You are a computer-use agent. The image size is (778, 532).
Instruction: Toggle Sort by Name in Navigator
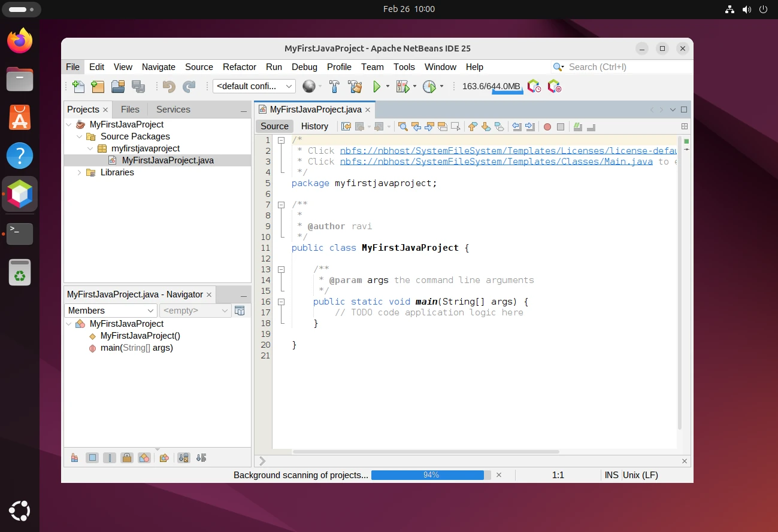click(x=184, y=458)
